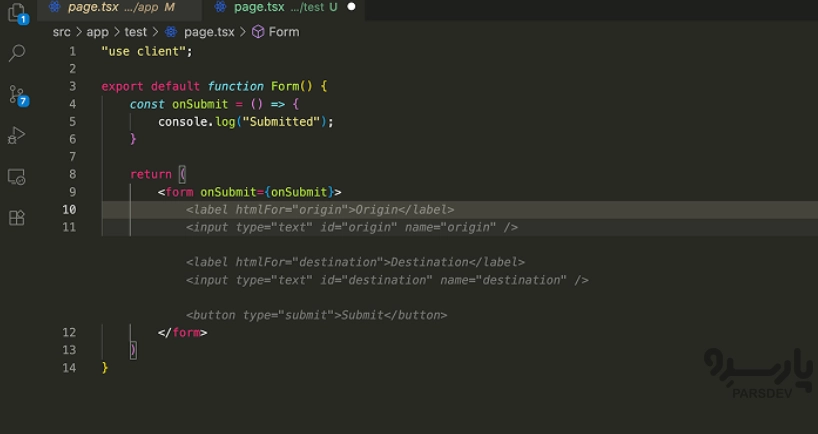Open the Explorer view in activity bar

pos(16,13)
